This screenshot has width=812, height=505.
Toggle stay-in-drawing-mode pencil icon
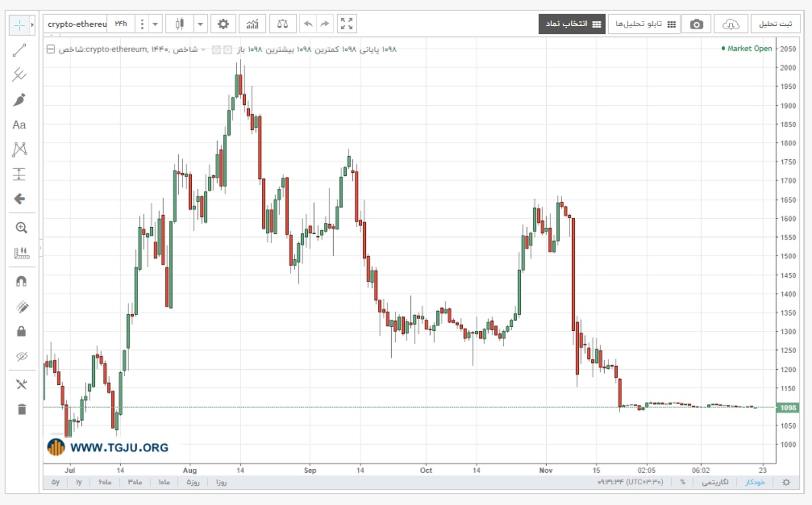(x=21, y=307)
